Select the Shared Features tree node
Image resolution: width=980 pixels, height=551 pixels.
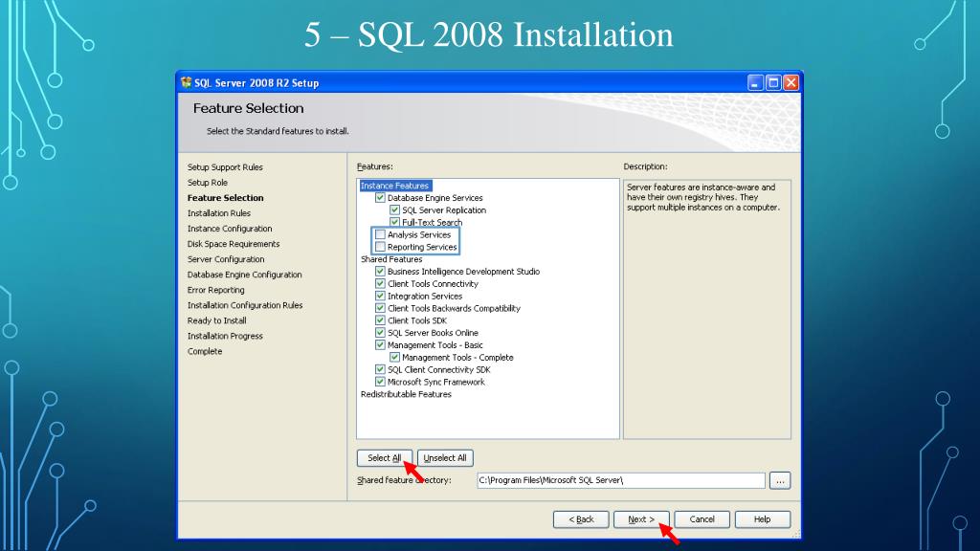[391, 259]
